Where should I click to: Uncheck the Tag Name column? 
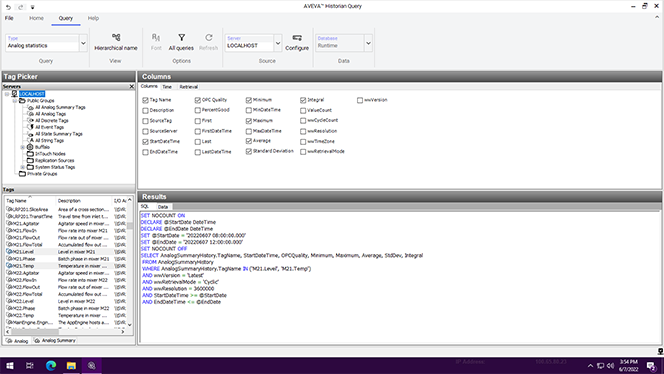pos(145,100)
